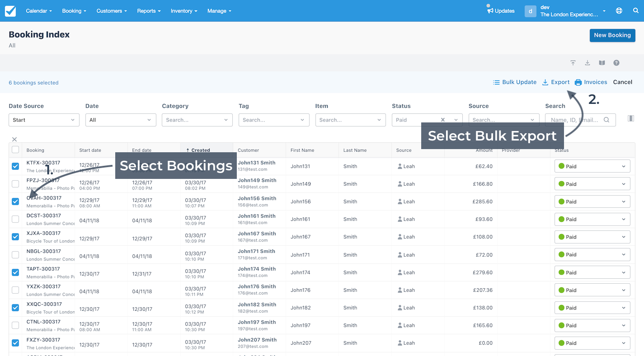
Task: Check booking FPZJ-300317
Action: pos(15,184)
